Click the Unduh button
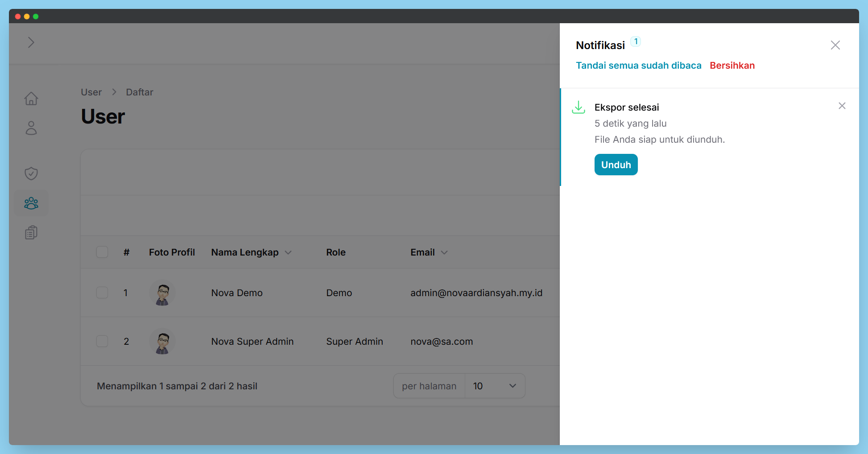Viewport: 868px width, 454px height. pos(616,165)
